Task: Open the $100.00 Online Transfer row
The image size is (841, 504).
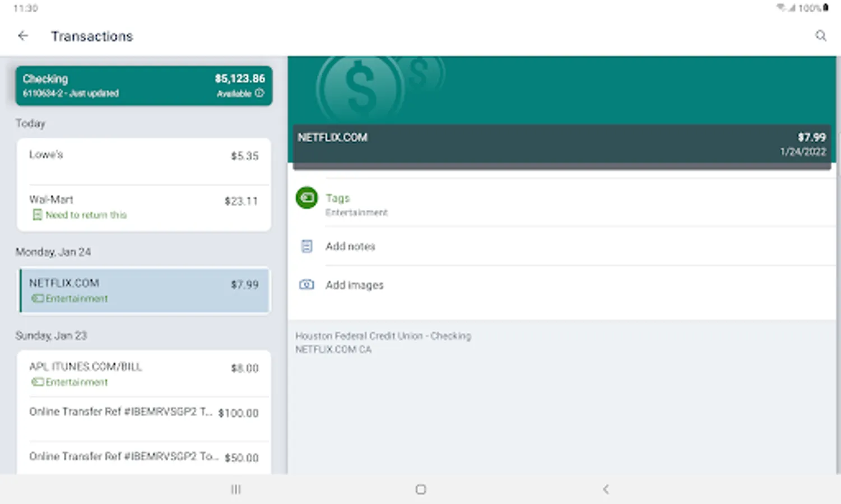Action: pyautogui.click(x=144, y=419)
